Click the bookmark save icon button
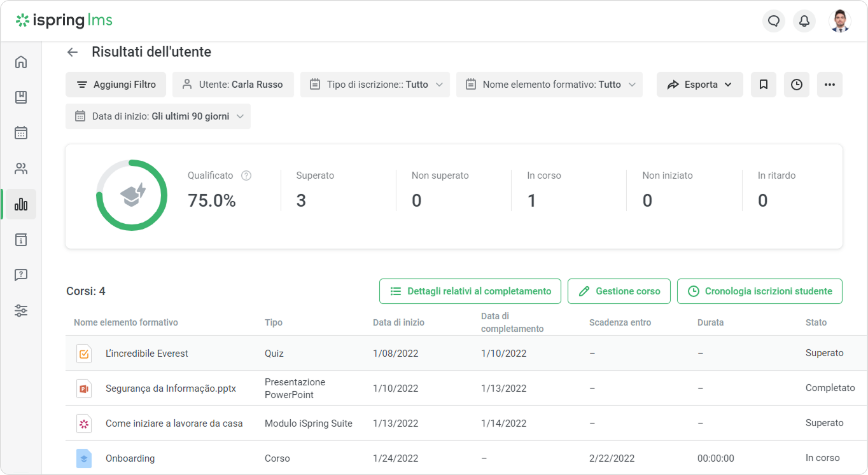 click(x=764, y=85)
